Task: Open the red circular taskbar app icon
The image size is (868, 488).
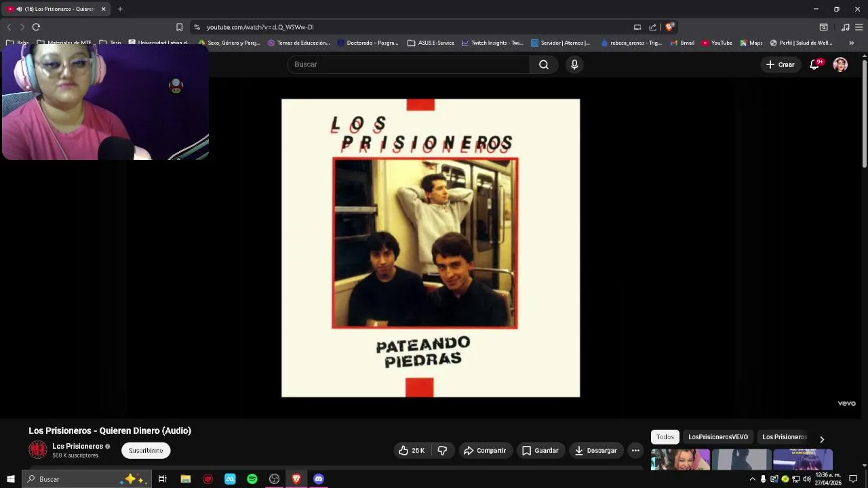Action: tap(208, 479)
